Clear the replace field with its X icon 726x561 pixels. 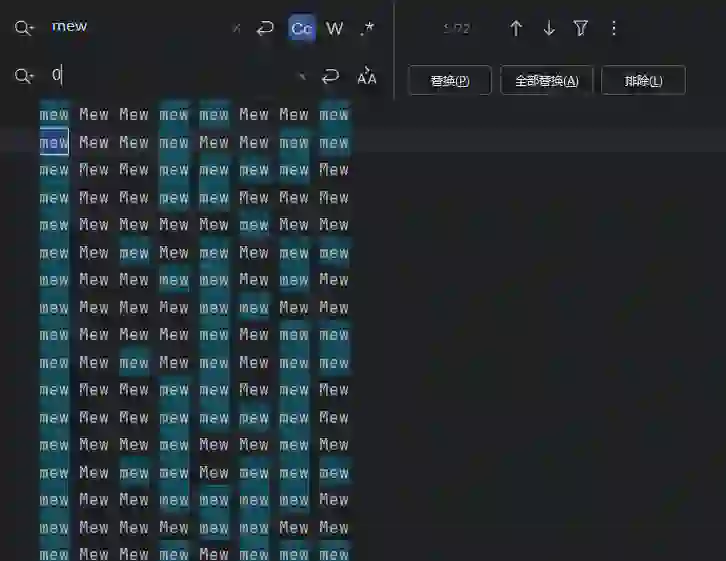(x=302, y=77)
